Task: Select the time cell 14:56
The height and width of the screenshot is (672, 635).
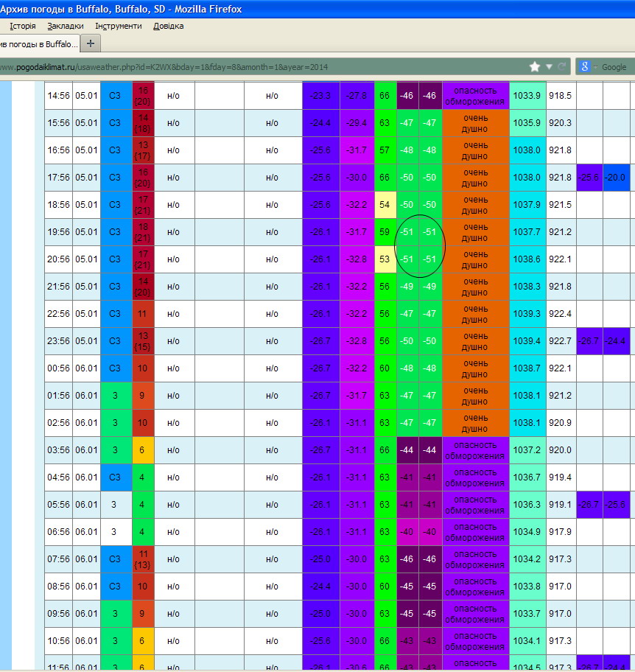Action: (58, 96)
